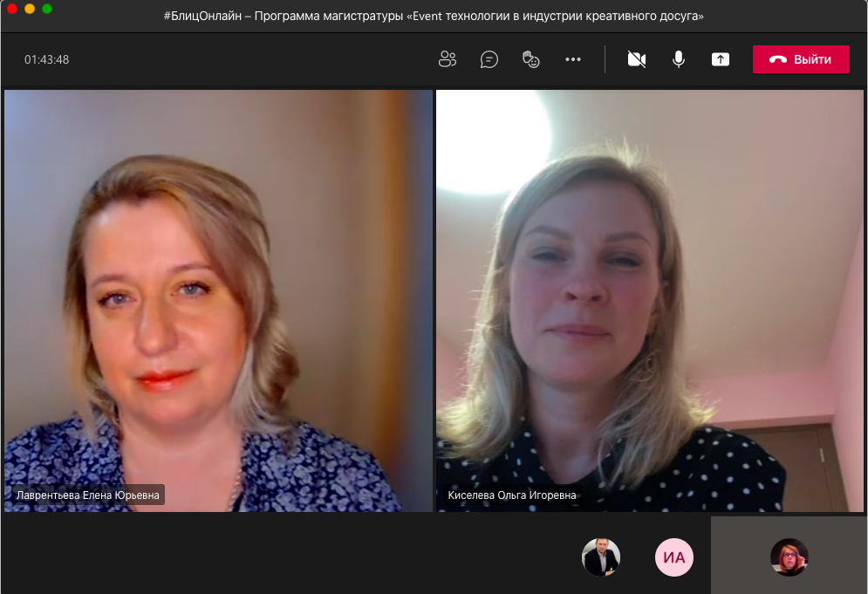Screen dimensions: 868x594
Task: Open the meeting chat panel
Action: coord(489,59)
